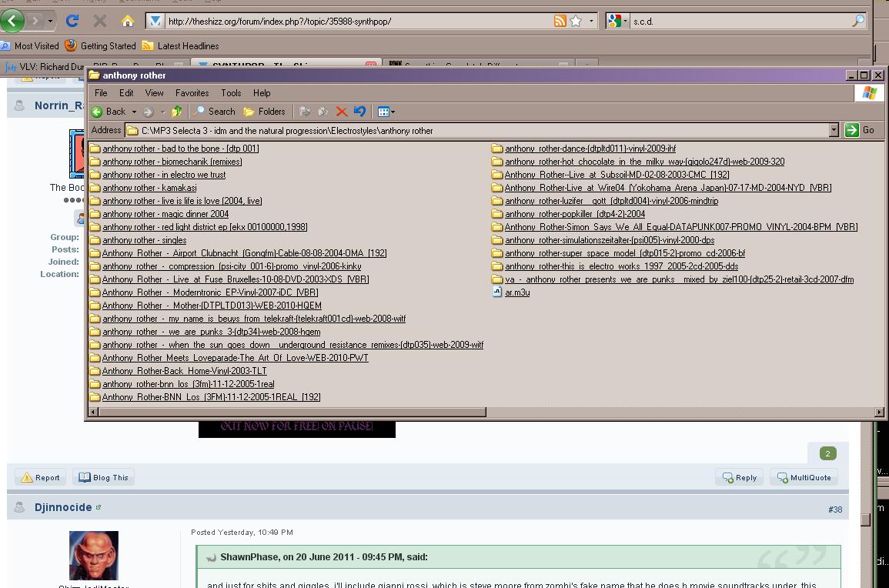Click the Firefox back arrow button
Screen dimensions: 889x588
point(12,21)
